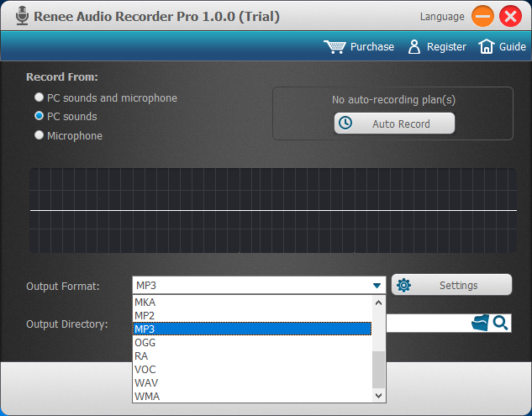Click the magnifier icon beside output directory
Image resolution: width=532 pixels, height=416 pixels.
pyautogui.click(x=500, y=323)
